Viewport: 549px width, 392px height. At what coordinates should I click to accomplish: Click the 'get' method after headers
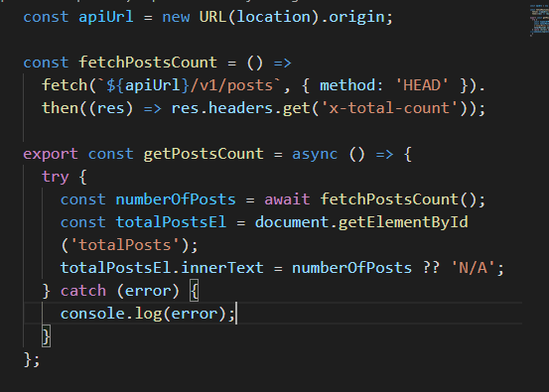(x=296, y=108)
